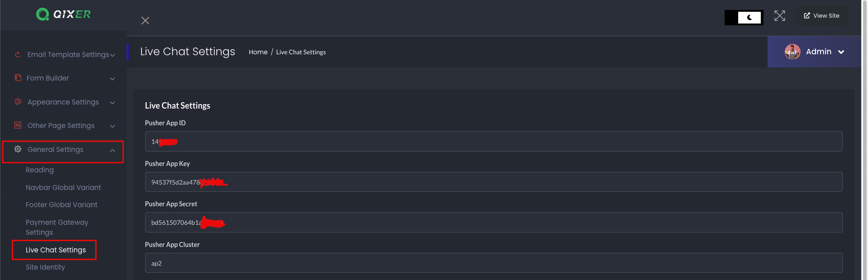
Task: Click the Appearance Settings palette icon
Action: pyautogui.click(x=18, y=102)
